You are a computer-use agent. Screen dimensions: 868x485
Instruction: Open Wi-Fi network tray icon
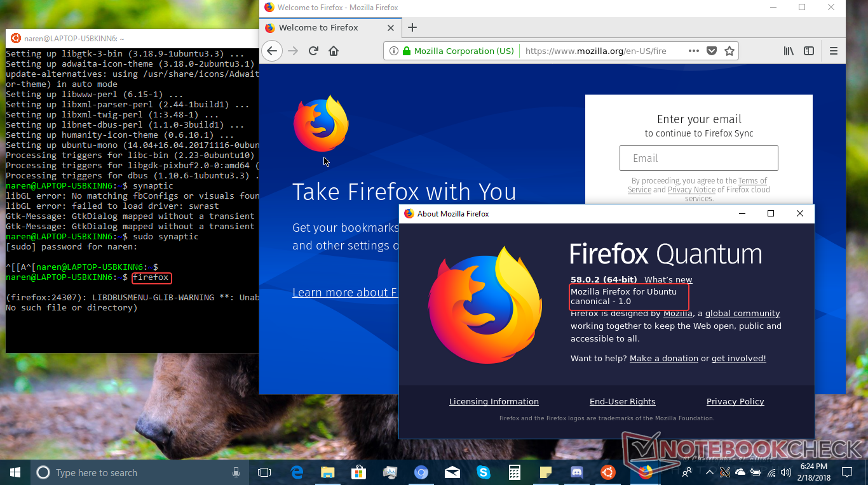(771, 472)
